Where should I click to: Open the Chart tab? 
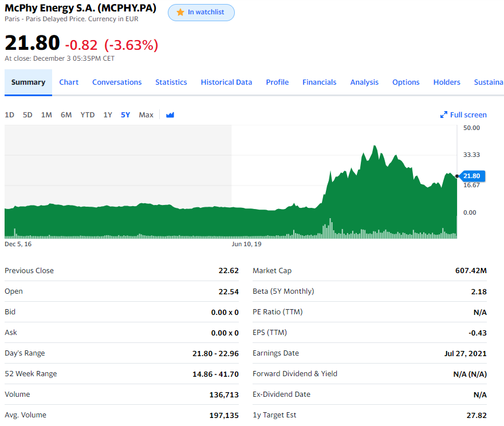[69, 82]
